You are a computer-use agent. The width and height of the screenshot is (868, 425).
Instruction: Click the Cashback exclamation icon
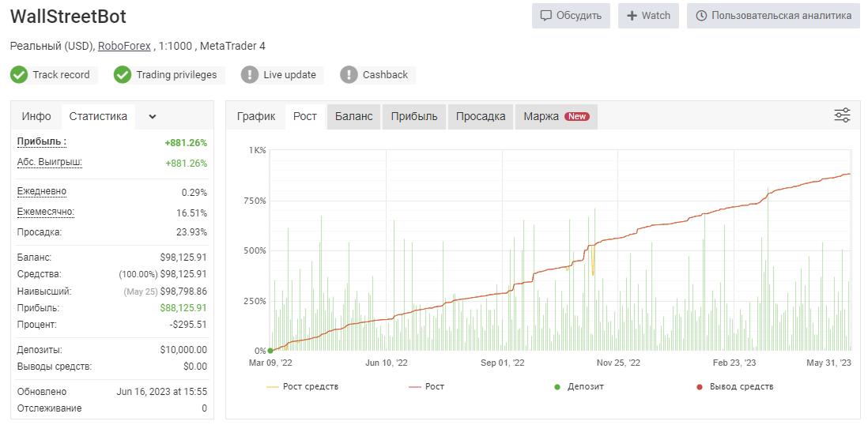click(x=349, y=75)
